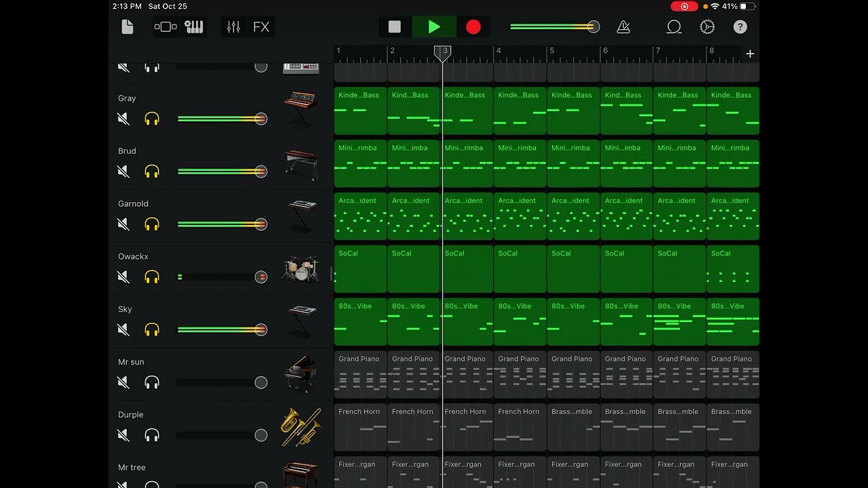Select the Owackx track name label
Image resolution: width=868 pixels, height=488 pixels.
pos(133,256)
